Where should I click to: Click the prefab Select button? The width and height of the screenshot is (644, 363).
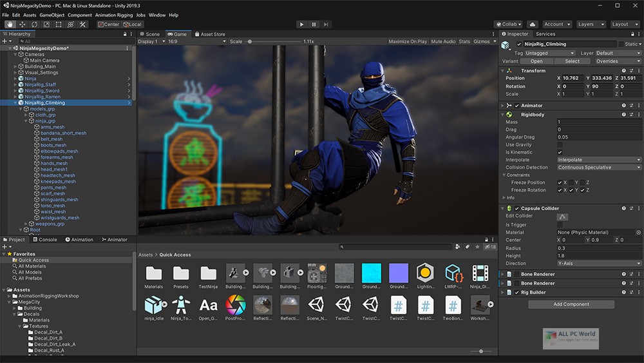(572, 61)
